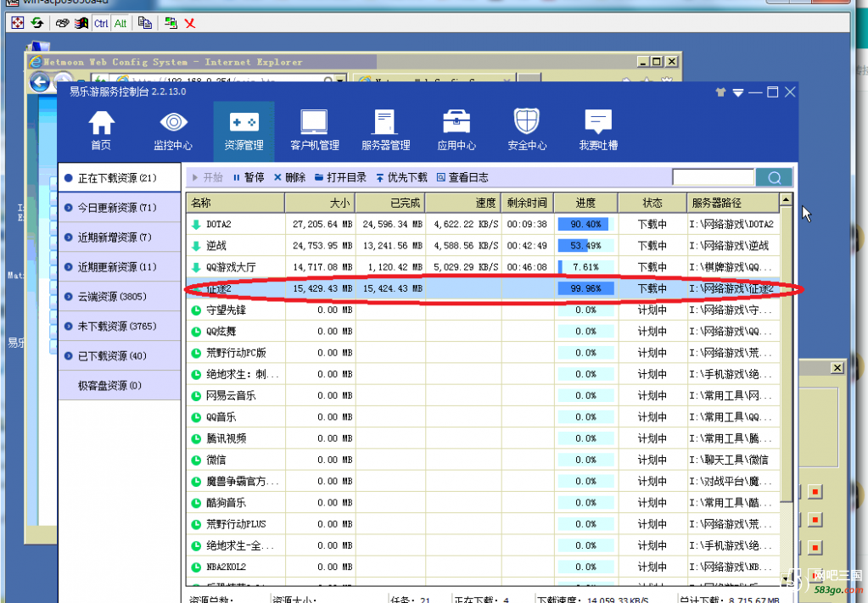Toggle the Ctrl key button in remote toolbar
This screenshot has height=603, width=868.
click(101, 23)
